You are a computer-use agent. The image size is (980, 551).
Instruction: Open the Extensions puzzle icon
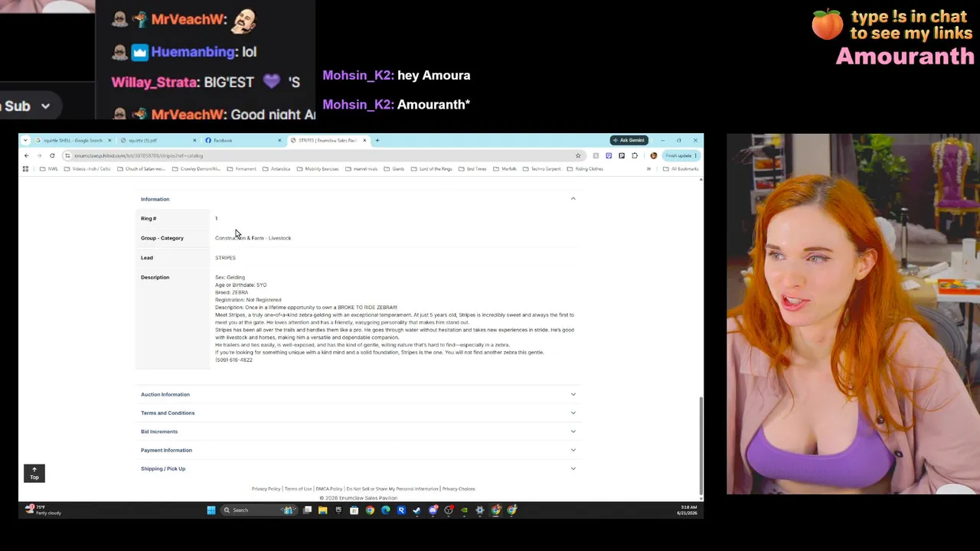coord(635,155)
